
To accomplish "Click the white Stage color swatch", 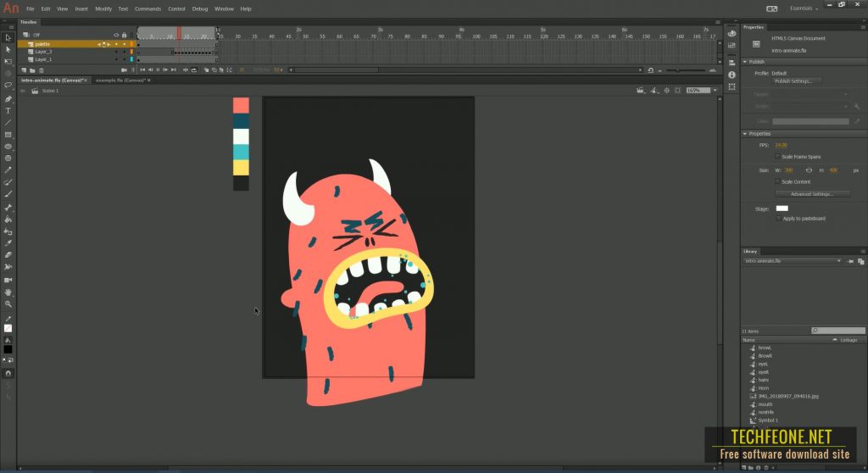I will pyautogui.click(x=782, y=209).
